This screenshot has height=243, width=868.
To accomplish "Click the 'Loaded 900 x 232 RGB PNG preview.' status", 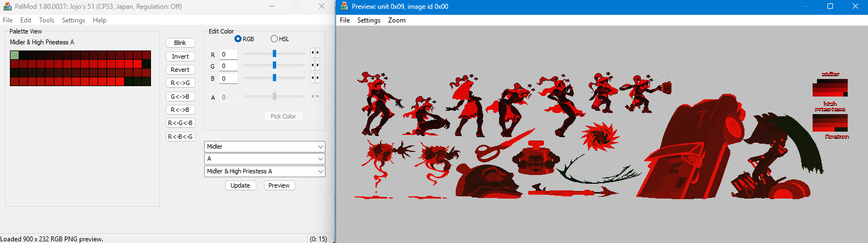I will pyautogui.click(x=52, y=239).
